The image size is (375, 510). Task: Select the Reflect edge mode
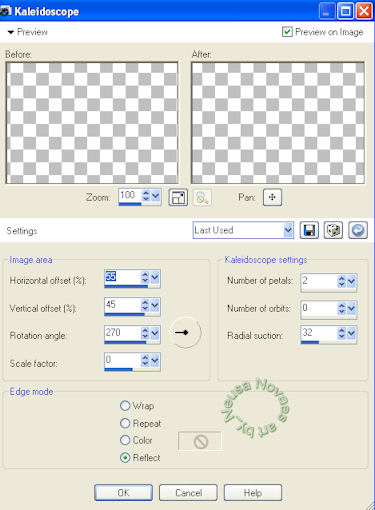coord(125,458)
